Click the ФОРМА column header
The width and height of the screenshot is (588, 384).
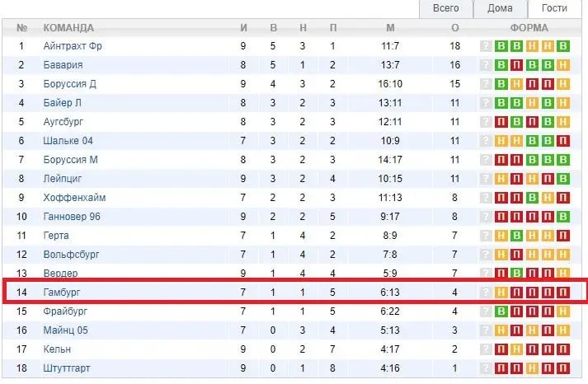click(x=529, y=28)
